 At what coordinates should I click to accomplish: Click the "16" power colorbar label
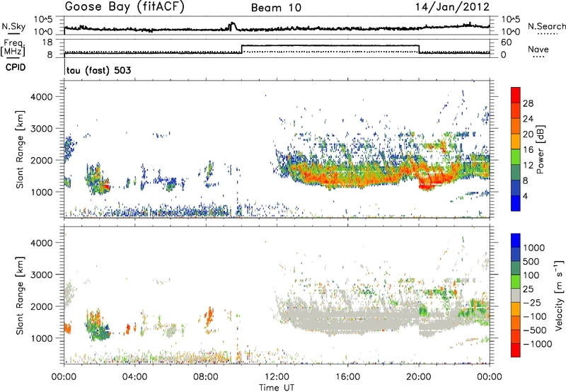click(x=528, y=150)
